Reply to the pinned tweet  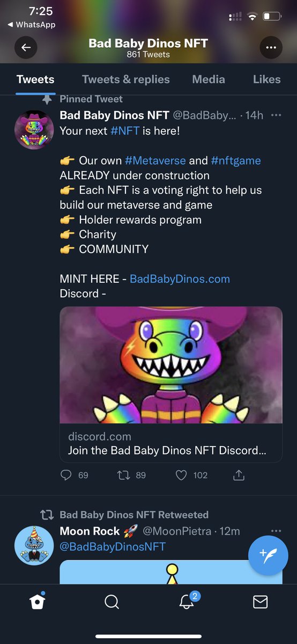tap(75, 475)
